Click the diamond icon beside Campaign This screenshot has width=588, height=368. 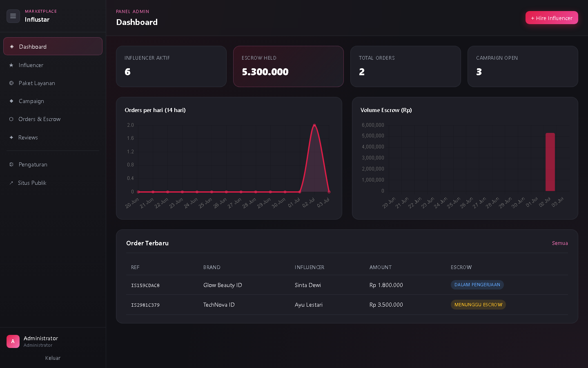pyautogui.click(x=11, y=101)
